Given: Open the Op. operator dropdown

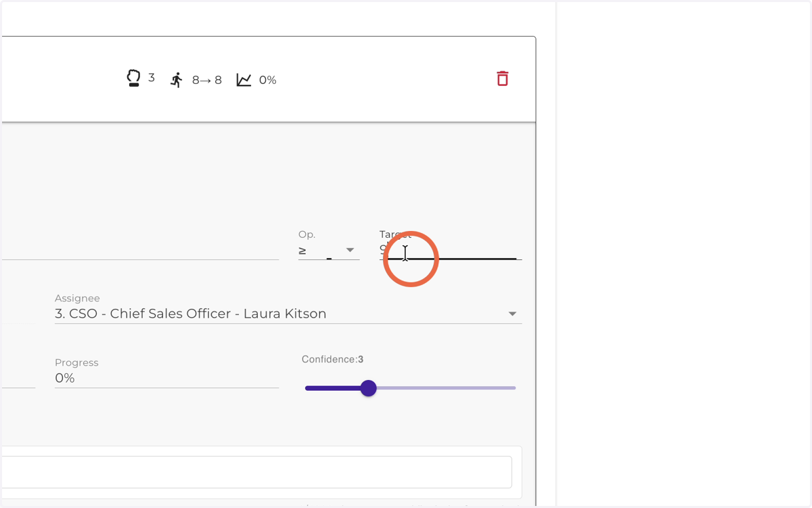Looking at the screenshot, I should (329, 251).
